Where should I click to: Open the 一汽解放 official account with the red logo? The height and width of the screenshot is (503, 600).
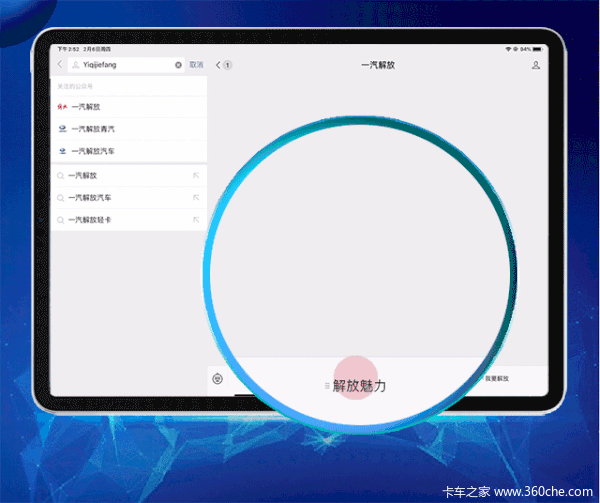coord(129,107)
